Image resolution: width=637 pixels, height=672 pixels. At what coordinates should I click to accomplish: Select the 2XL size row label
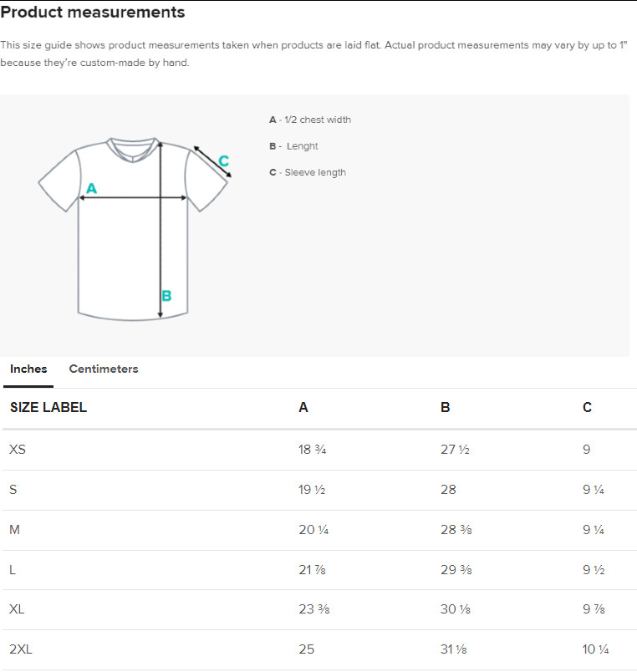pos(20,649)
